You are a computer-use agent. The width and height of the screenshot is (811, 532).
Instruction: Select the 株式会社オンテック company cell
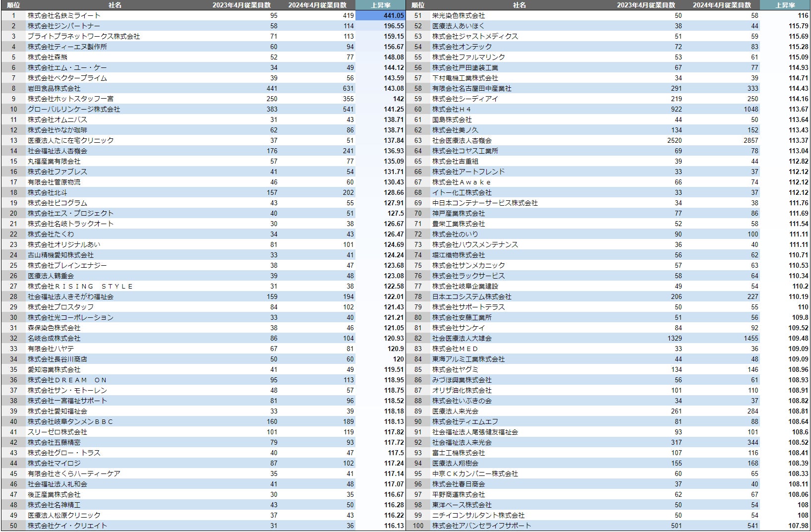point(462,47)
